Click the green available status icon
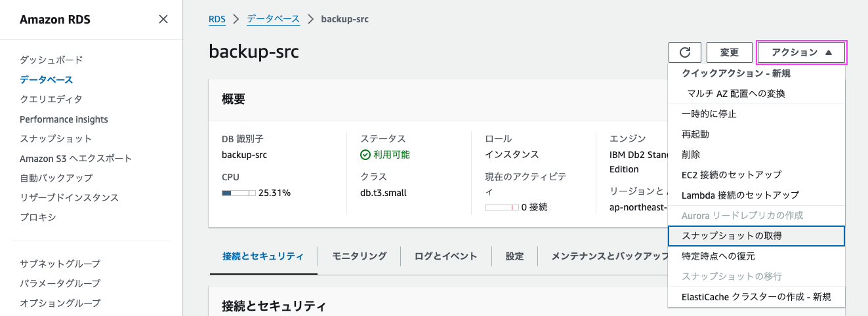 coord(365,155)
